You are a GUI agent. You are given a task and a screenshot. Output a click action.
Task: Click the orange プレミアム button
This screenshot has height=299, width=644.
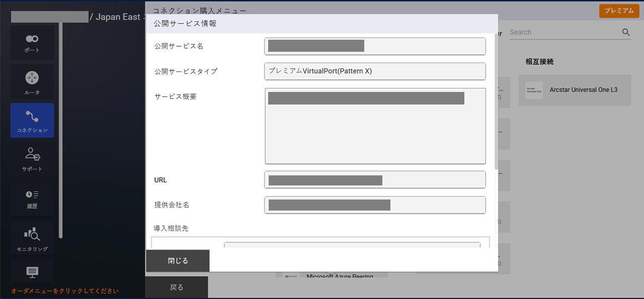(x=619, y=10)
